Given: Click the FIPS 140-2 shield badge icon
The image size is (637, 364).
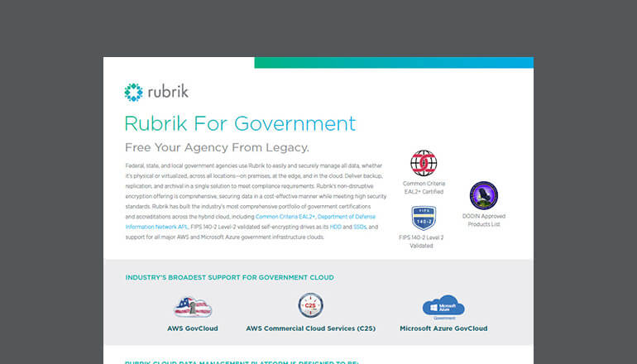Looking at the screenshot, I should [424, 218].
